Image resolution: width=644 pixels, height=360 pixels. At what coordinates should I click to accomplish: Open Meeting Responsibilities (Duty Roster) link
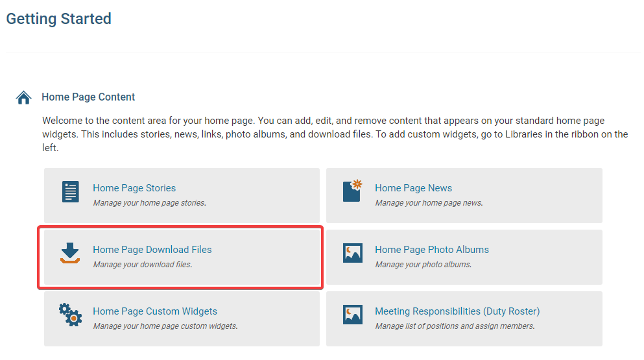(457, 311)
